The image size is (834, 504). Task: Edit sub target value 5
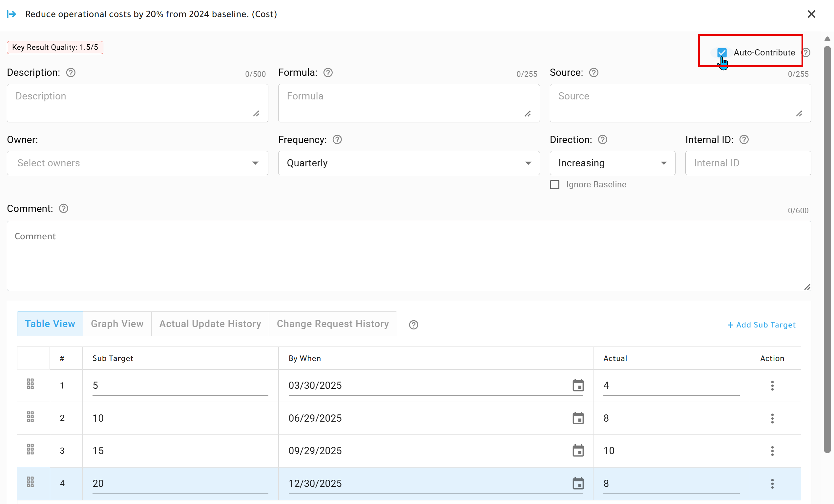point(180,386)
